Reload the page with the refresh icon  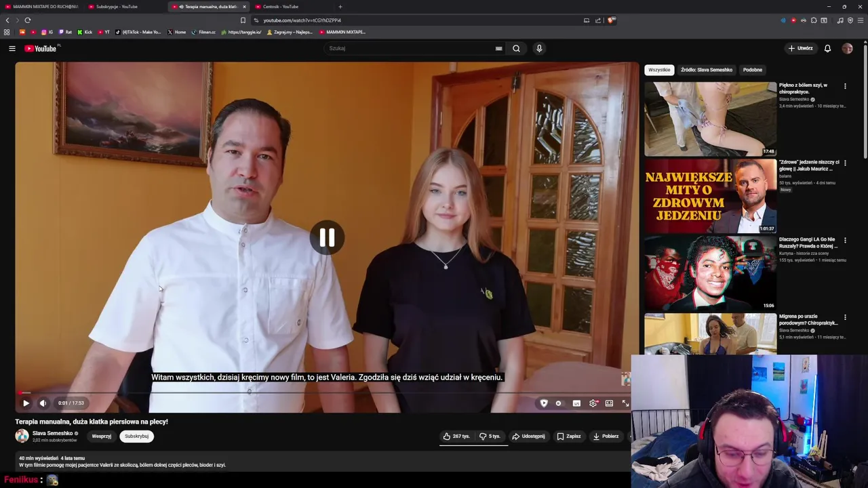[28, 20]
